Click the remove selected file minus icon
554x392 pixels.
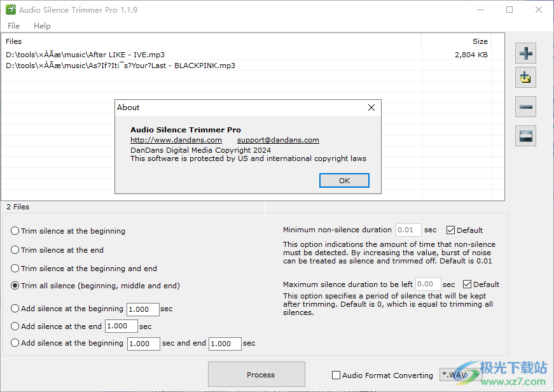pyautogui.click(x=526, y=107)
